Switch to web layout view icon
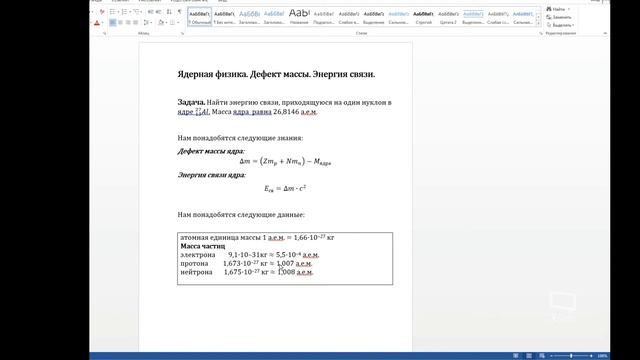 click(542, 356)
